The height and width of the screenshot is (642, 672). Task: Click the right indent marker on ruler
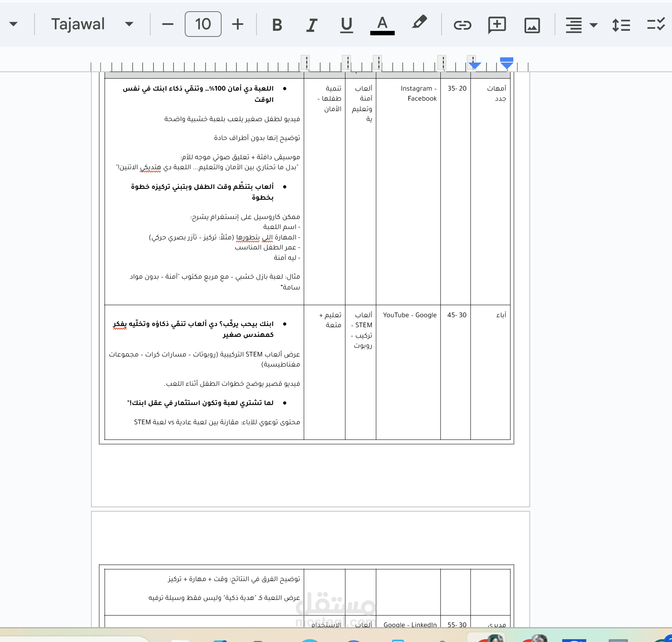pyautogui.click(x=507, y=63)
